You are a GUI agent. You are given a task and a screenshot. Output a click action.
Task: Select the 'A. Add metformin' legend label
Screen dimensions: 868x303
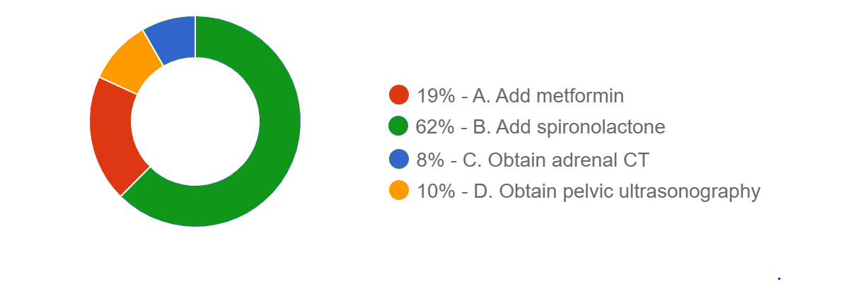point(549,95)
